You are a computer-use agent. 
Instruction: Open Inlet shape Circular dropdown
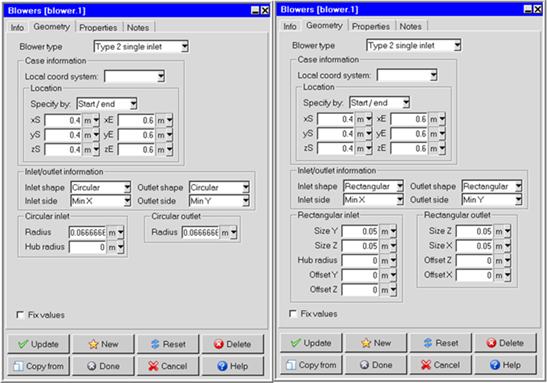coord(101,187)
